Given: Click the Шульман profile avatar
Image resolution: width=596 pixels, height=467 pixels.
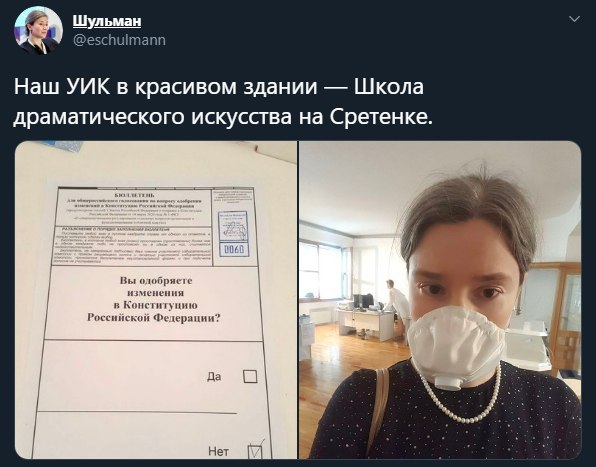Looking at the screenshot, I should pos(38,31).
